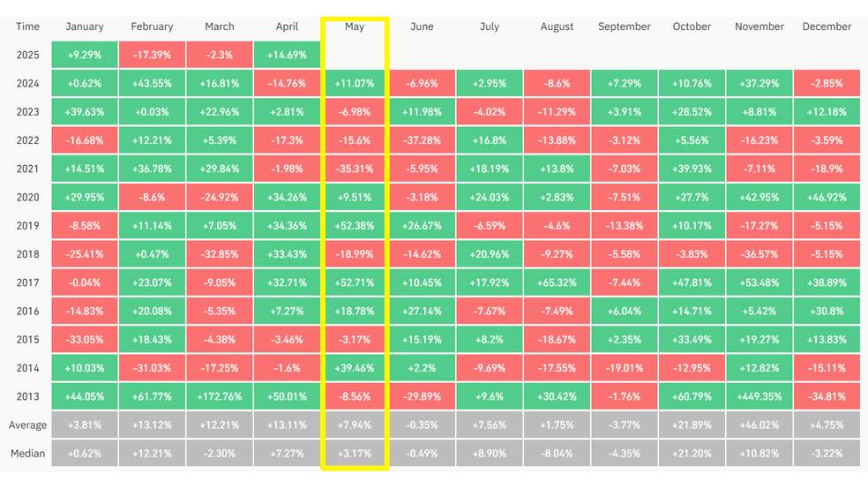Screen dimensions: 868x489
Task: Click the May column header
Action: [x=355, y=26]
